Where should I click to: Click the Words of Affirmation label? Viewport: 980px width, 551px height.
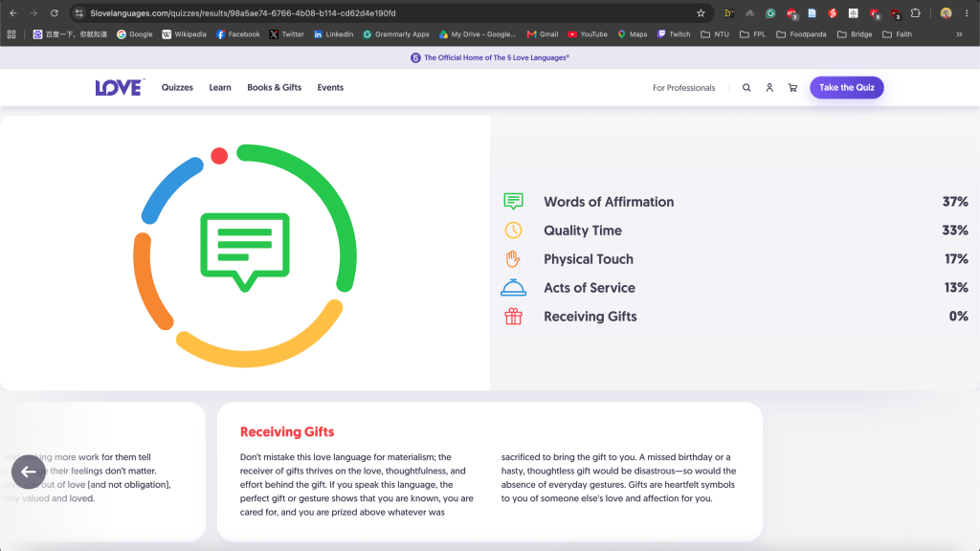[x=609, y=202]
